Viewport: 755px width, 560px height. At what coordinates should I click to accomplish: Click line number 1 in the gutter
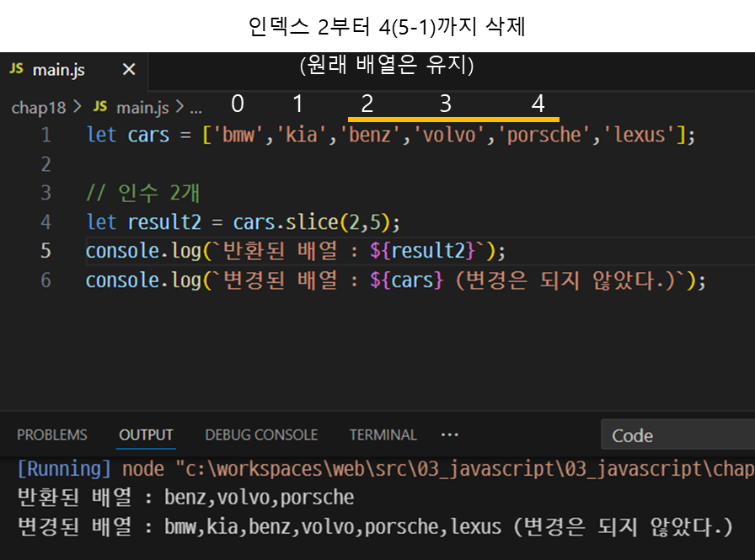click(46, 135)
